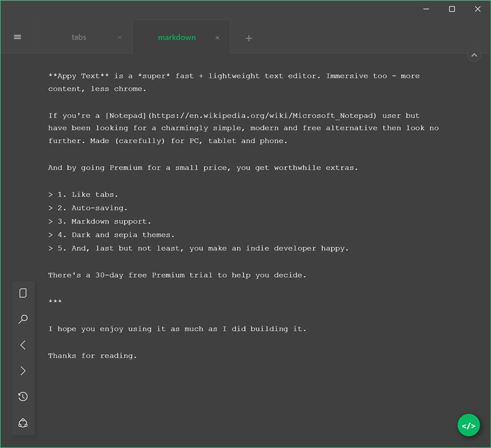491x448 pixels.
Task: Click the line '> 1. Like tabs.'
Action: [83, 195]
